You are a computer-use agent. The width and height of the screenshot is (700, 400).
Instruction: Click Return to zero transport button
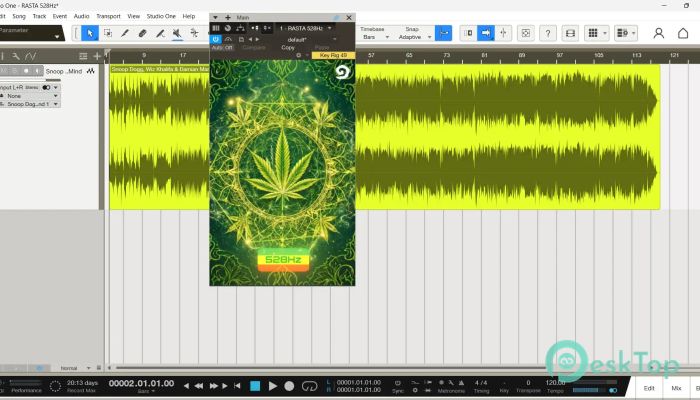coord(237,386)
